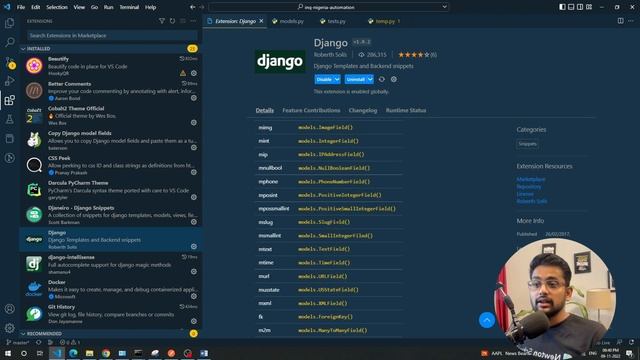
Task: Select Django extension in installed list
Action: (111, 239)
